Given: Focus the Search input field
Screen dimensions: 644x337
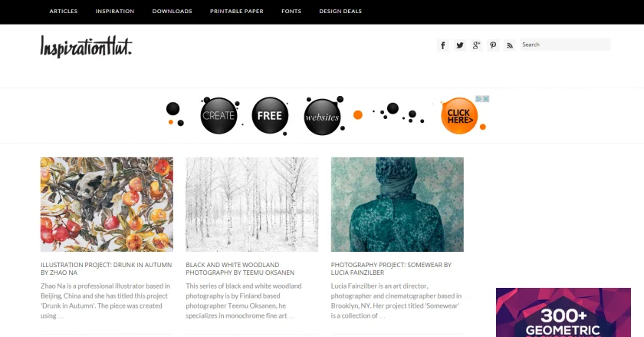Looking at the screenshot, I should point(565,45).
